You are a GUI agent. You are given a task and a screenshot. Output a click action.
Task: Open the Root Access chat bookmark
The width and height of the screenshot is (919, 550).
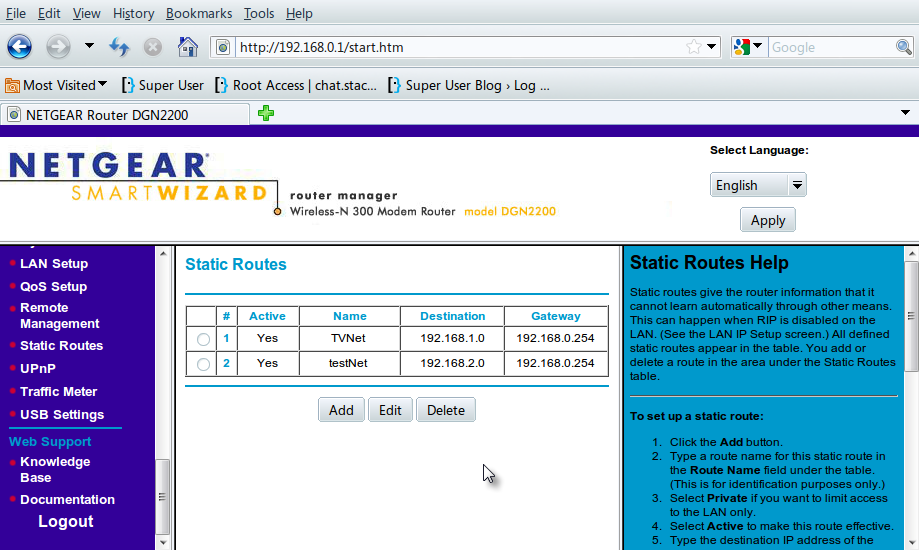(x=296, y=86)
